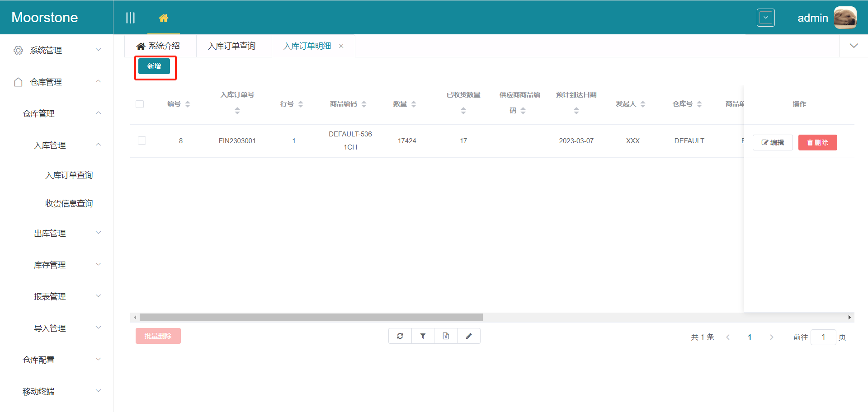Switch to the 入库订单查询 tab
This screenshot has height=412, width=868.
click(232, 46)
